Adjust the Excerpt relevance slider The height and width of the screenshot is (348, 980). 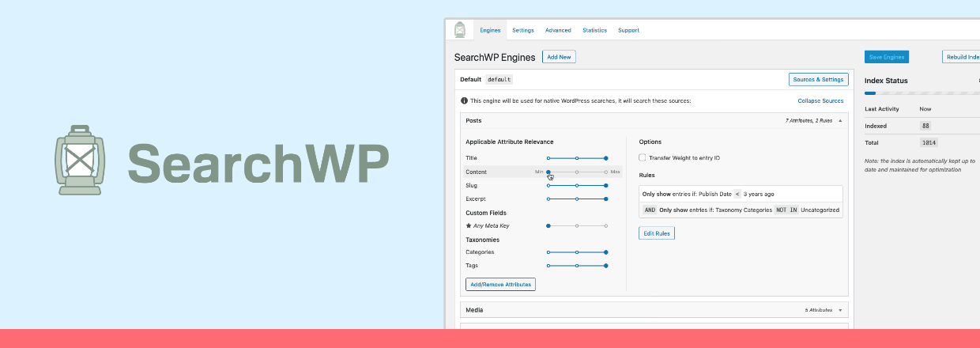(577, 199)
